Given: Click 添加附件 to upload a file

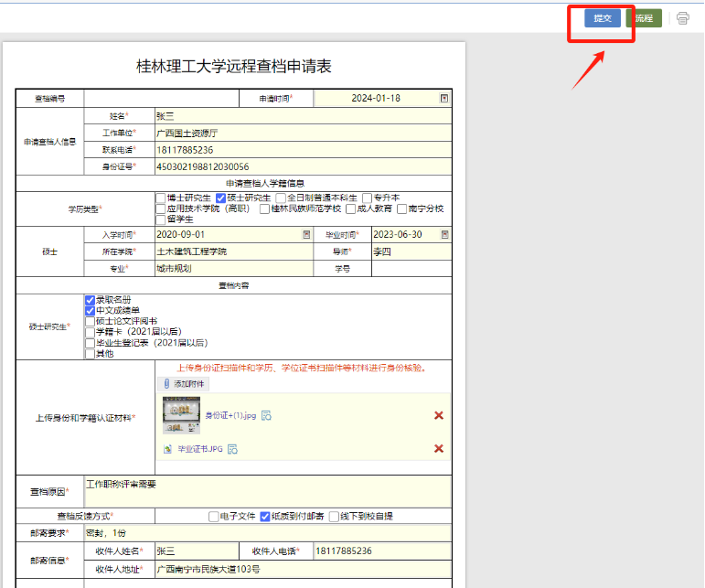Looking at the screenshot, I should [x=185, y=384].
